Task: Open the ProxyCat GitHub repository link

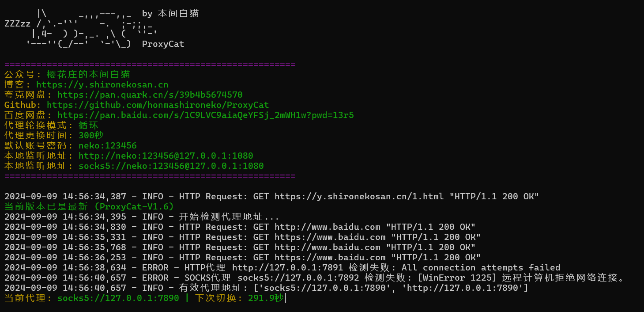Action: click(158, 105)
